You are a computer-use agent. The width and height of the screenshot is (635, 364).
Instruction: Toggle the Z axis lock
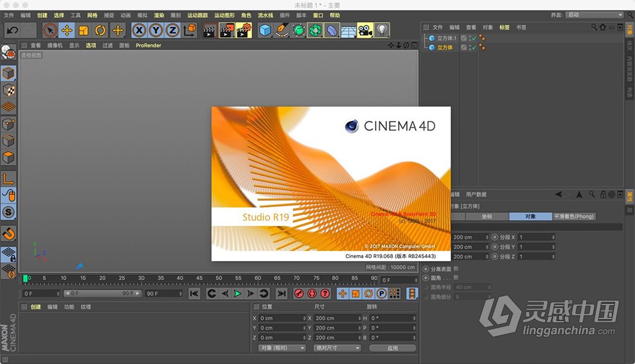click(173, 30)
